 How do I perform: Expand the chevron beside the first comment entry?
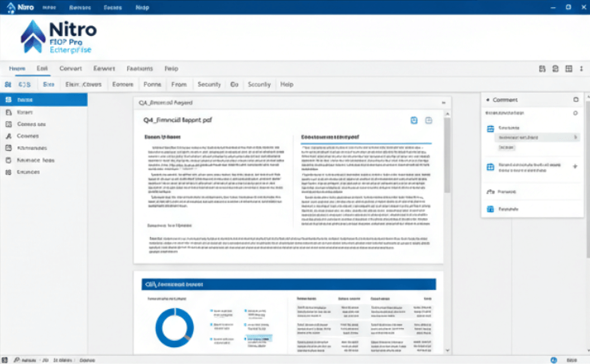[x=575, y=137]
